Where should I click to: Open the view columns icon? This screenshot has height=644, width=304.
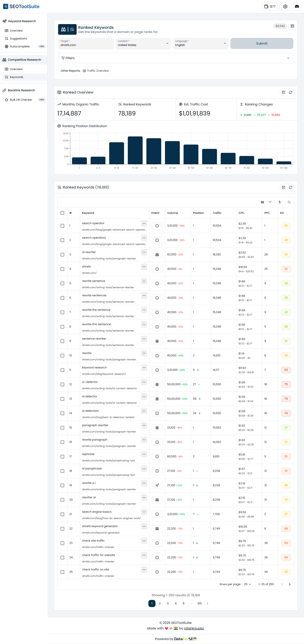[x=262, y=202]
